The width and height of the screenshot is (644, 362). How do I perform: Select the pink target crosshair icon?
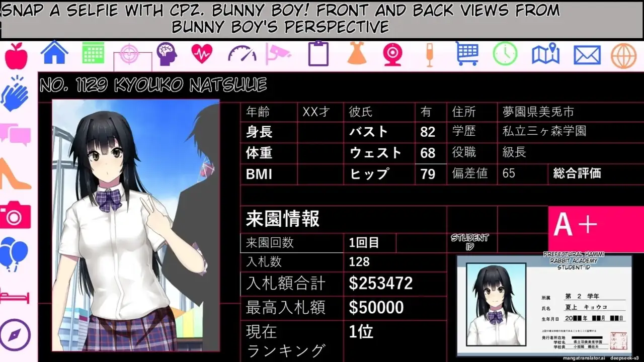pos(129,53)
